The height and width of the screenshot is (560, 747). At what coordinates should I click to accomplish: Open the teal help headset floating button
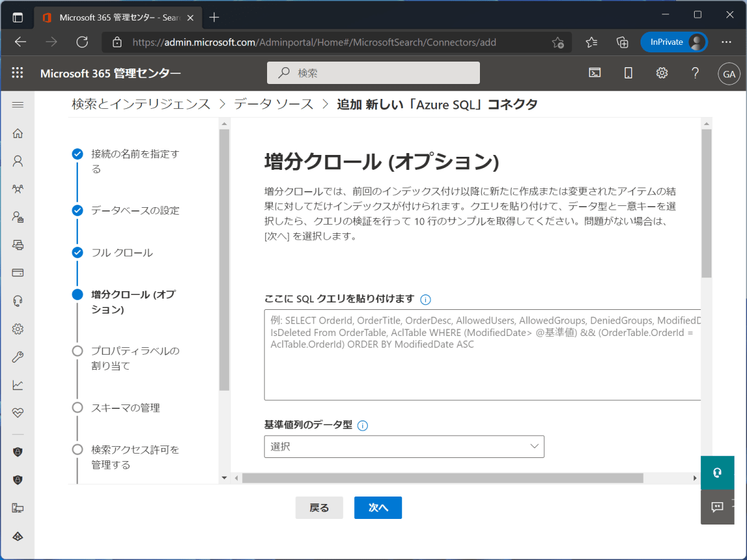click(717, 472)
